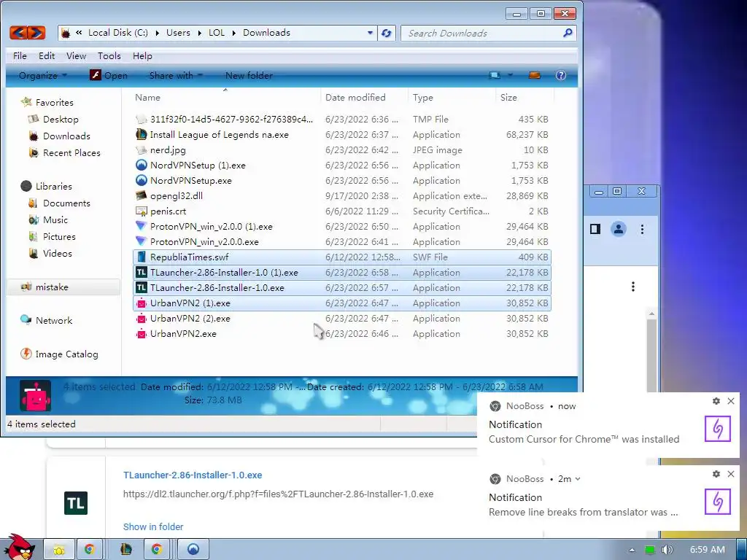Expand the Users breadcrumb arrow
This screenshot has height=560, width=747.
pyautogui.click(x=199, y=33)
